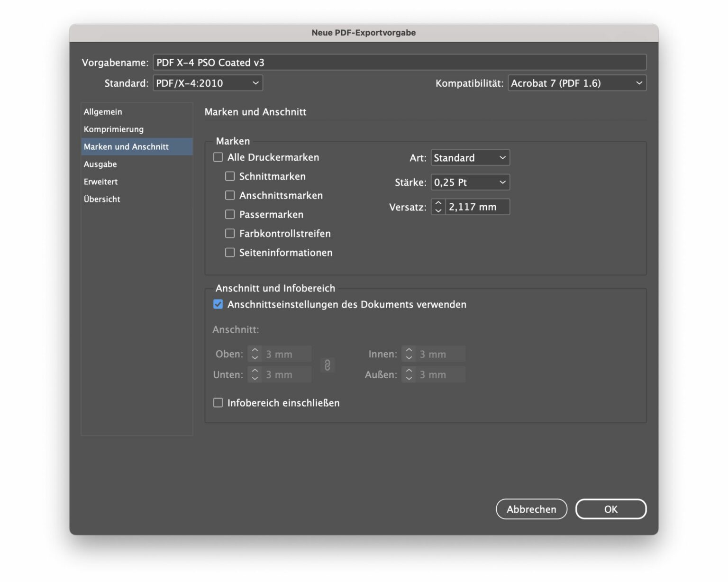Open the Art dropdown set to Standard

470,158
